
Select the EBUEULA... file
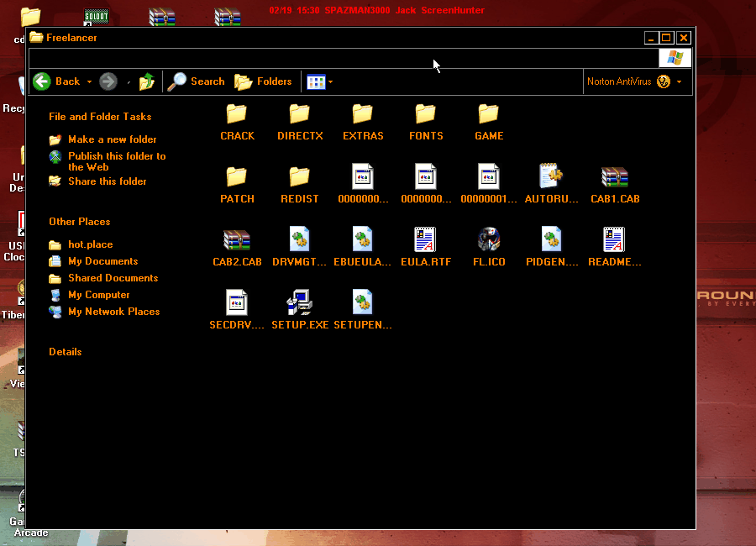(x=363, y=248)
